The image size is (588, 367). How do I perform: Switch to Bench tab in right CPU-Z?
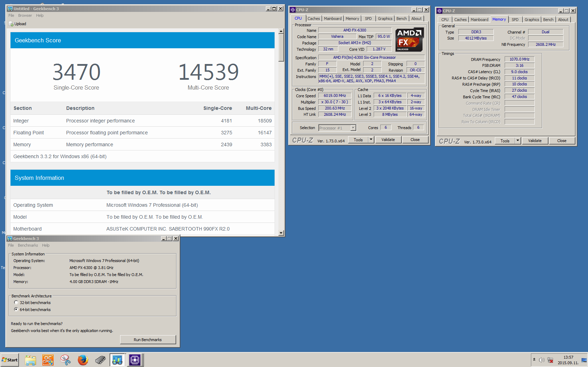[x=548, y=20]
